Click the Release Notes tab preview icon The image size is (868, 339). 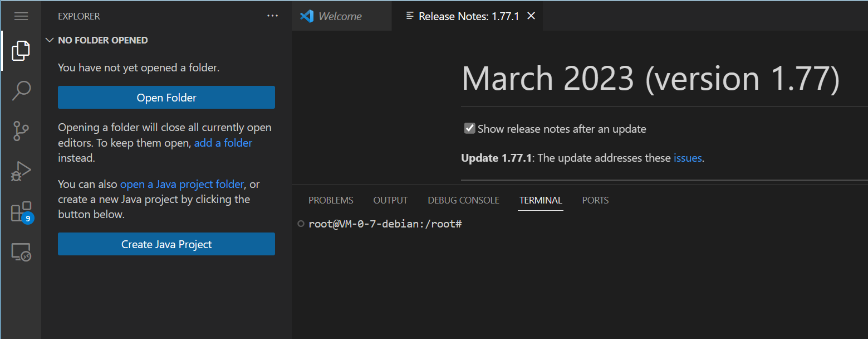(x=410, y=16)
